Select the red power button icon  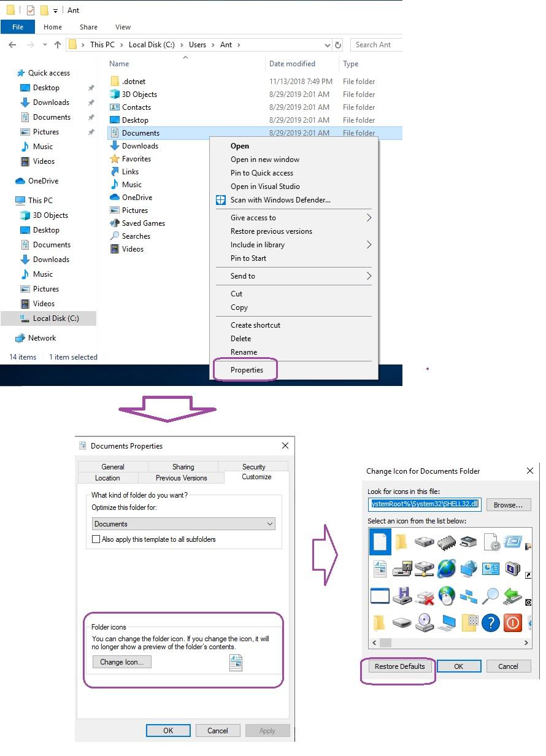pos(512,623)
